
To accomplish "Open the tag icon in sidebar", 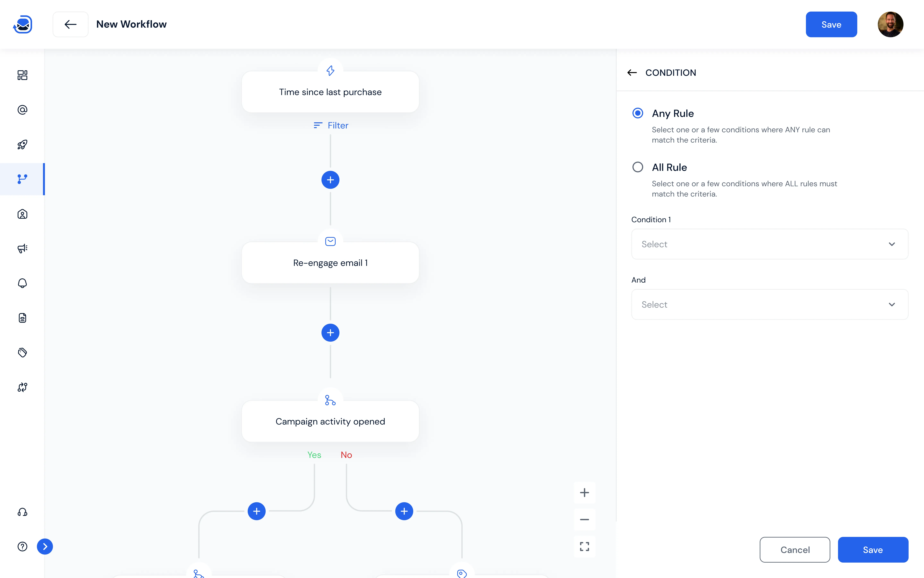I will [x=22, y=352].
